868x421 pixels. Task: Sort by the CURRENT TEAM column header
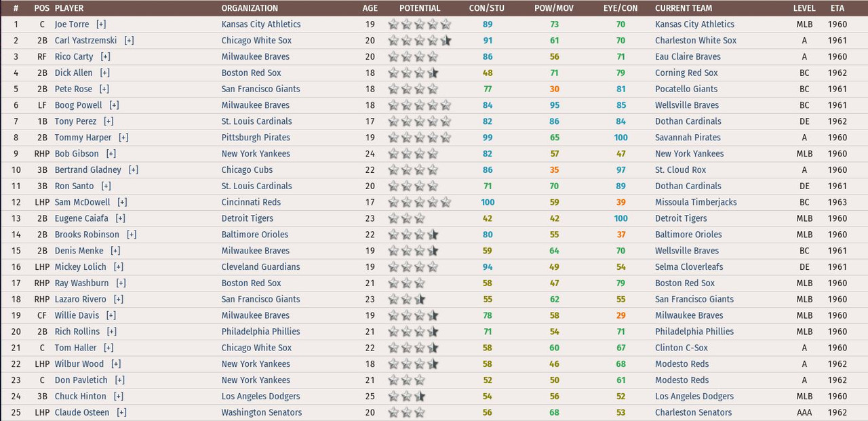684,8
